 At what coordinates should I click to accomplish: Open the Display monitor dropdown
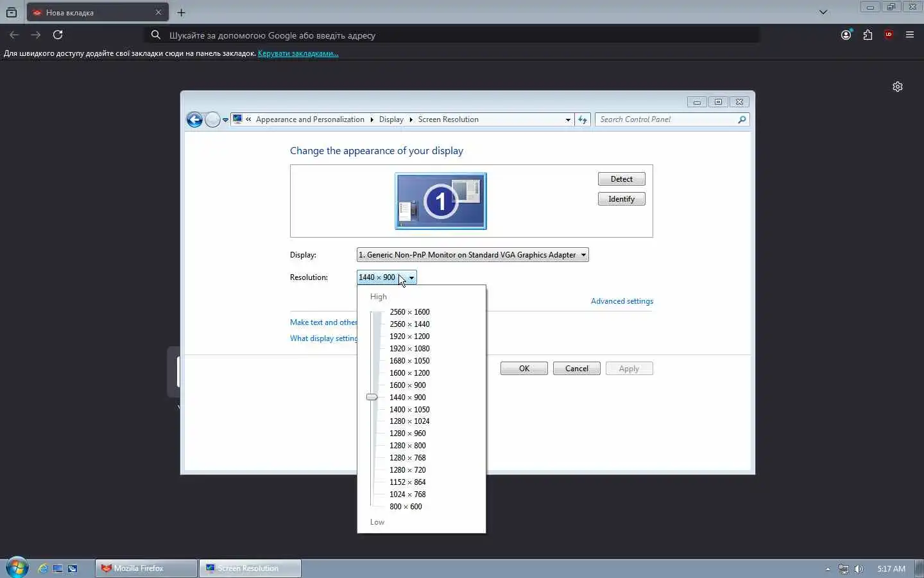(472, 255)
